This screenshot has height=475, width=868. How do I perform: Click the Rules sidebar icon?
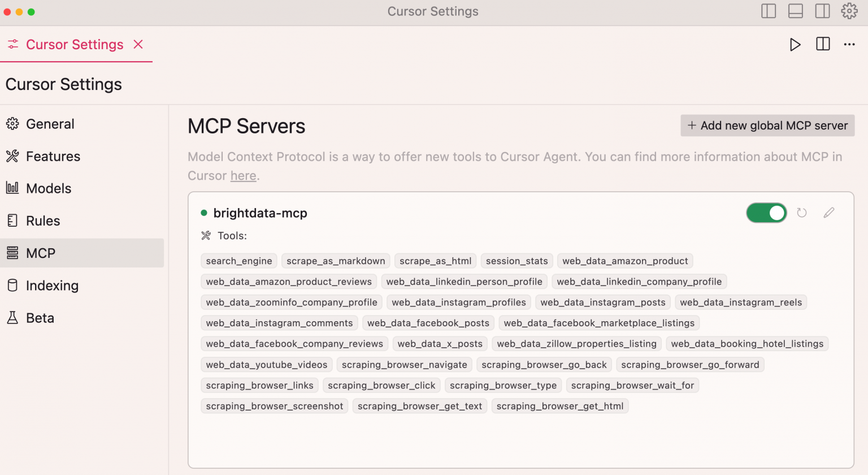[14, 221]
